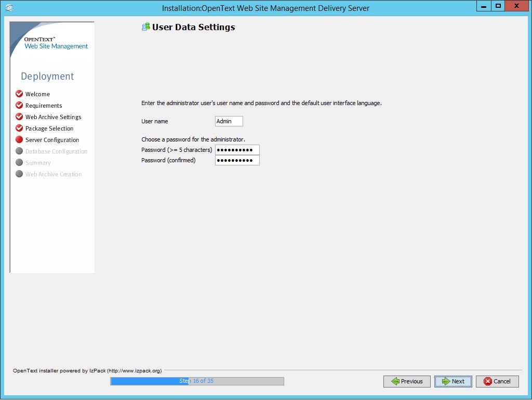Click the red Server Configuration step icon
Image resolution: width=532 pixels, height=400 pixels.
click(19, 139)
